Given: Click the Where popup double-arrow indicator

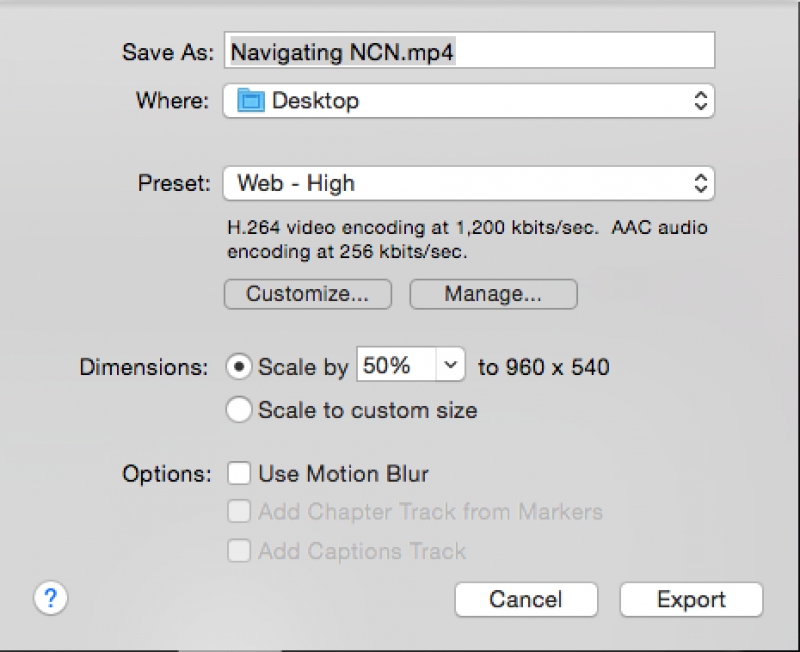Looking at the screenshot, I should 701,100.
